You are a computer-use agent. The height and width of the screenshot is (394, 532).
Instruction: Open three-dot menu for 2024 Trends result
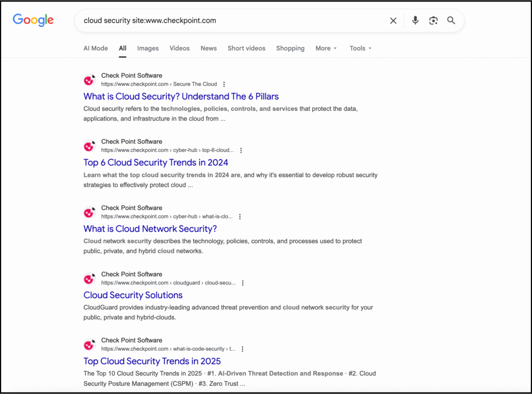241,150
